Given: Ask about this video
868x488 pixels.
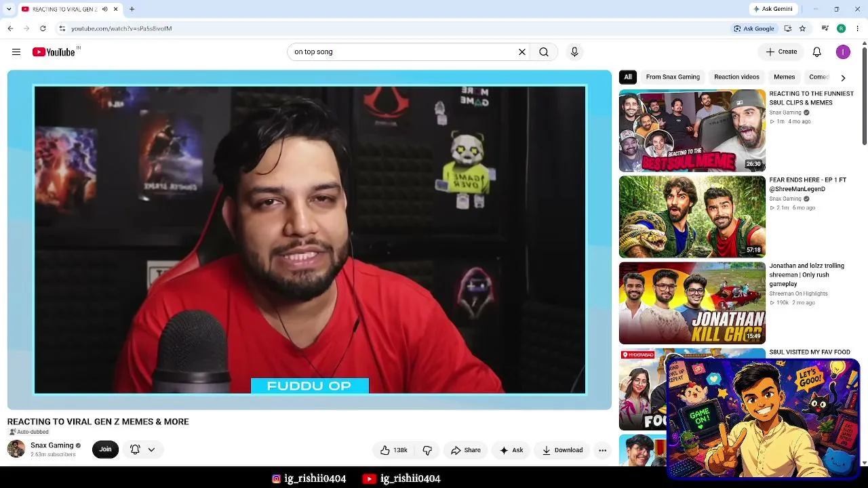Looking at the screenshot, I should pyautogui.click(x=511, y=450).
